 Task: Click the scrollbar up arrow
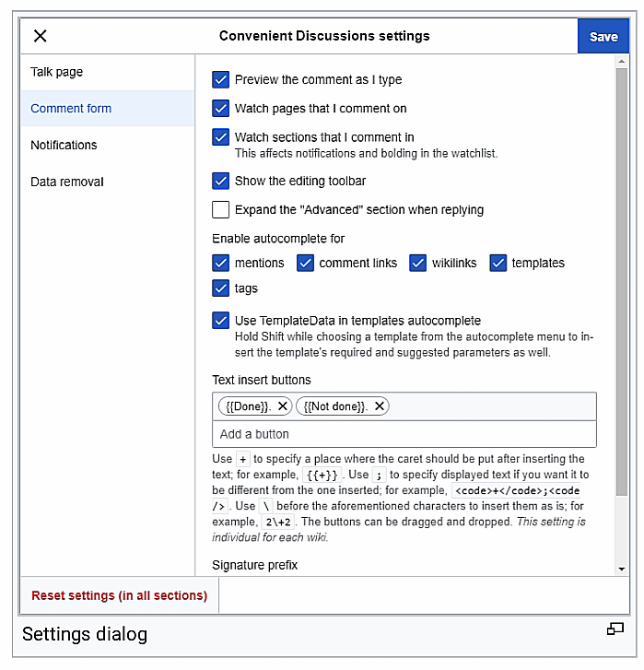[x=622, y=62]
